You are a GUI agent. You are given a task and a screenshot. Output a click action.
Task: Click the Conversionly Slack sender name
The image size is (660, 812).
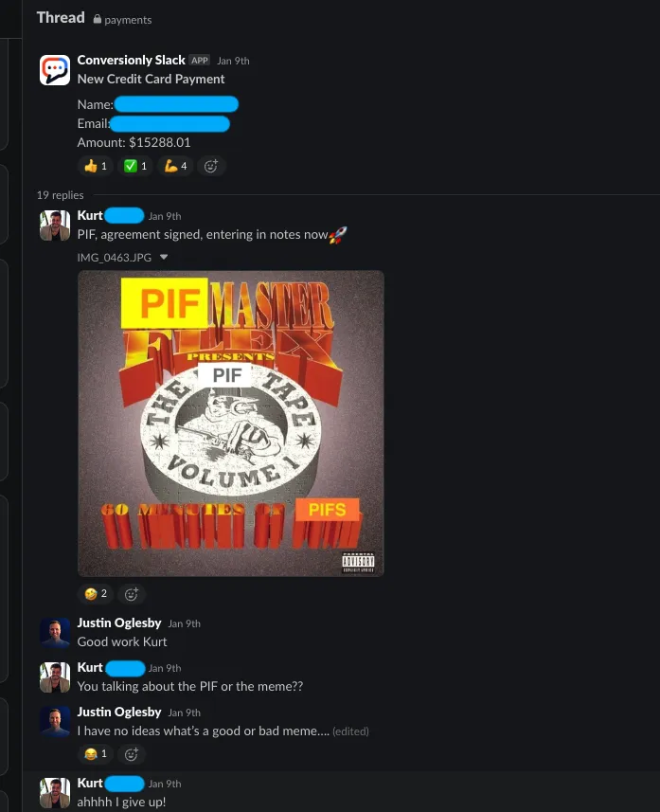tap(131, 60)
